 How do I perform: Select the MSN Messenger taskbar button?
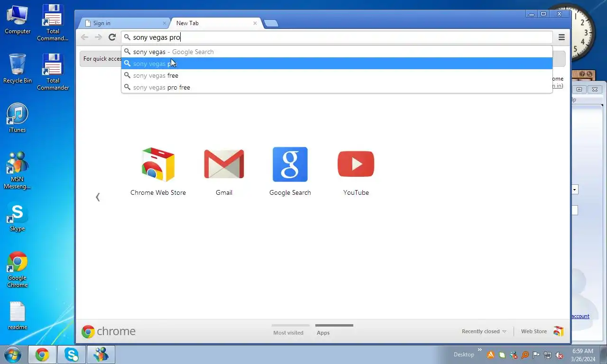(x=101, y=355)
